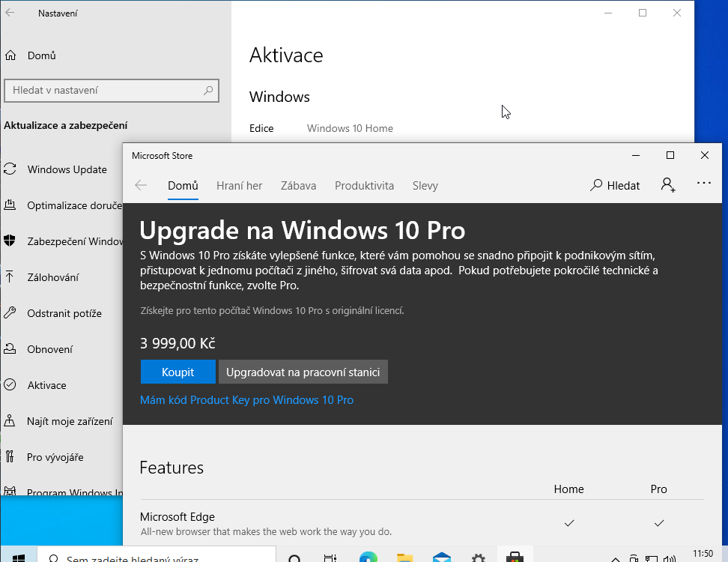The image size is (728, 562).
Task: Click the Pro column header
Action: point(658,489)
